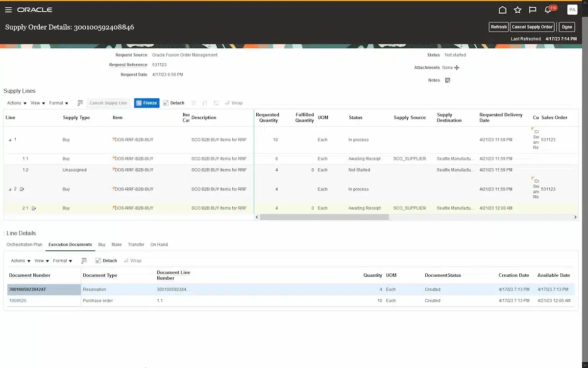Open Line Details View dropdown
This screenshot has height=368, width=588.
tap(42, 261)
